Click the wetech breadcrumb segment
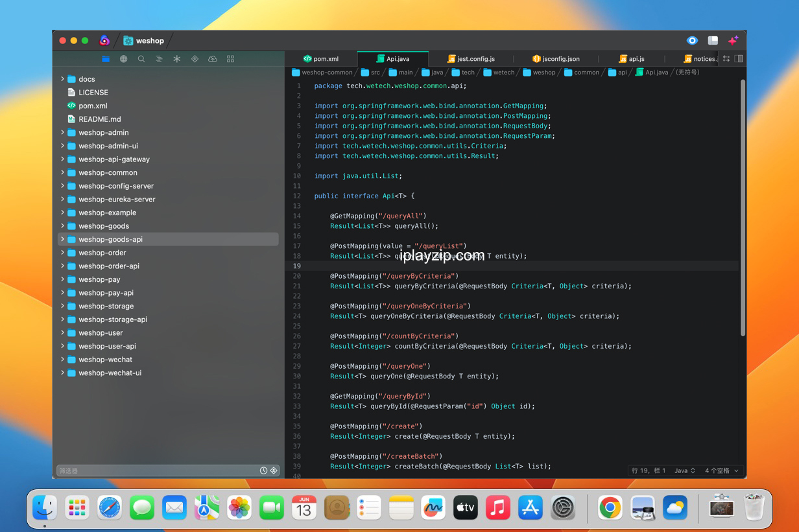Image resolution: width=799 pixels, height=532 pixels. click(499, 73)
